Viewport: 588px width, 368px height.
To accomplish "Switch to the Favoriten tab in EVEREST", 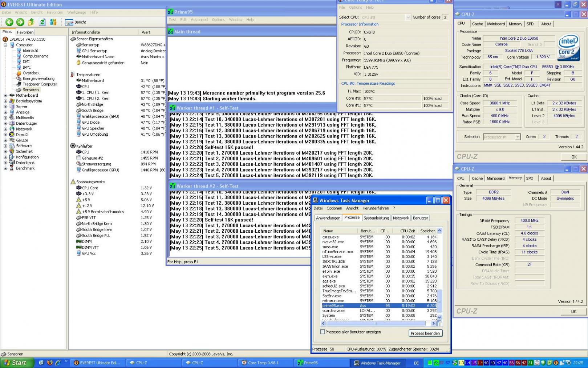I will click(25, 32).
